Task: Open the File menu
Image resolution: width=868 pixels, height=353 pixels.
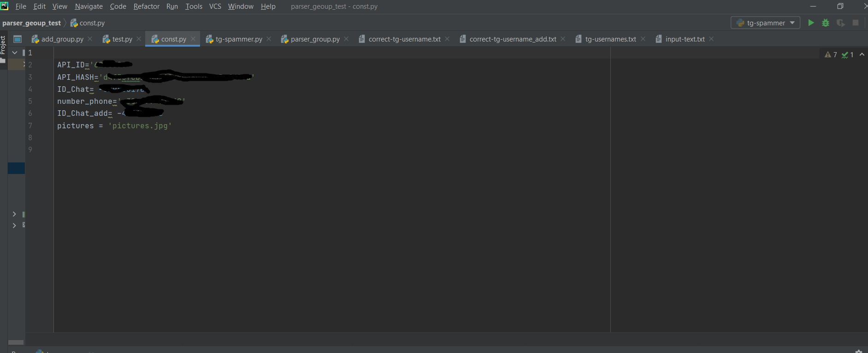Action: coord(21,6)
